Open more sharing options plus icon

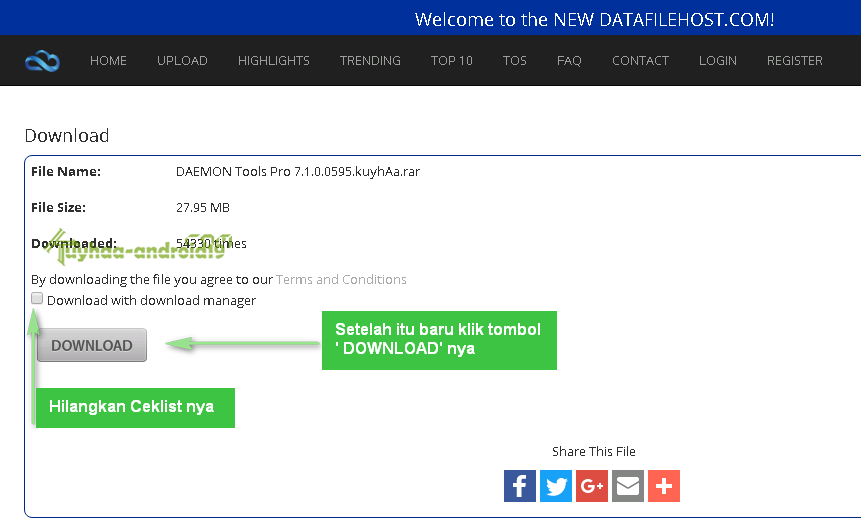664,486
